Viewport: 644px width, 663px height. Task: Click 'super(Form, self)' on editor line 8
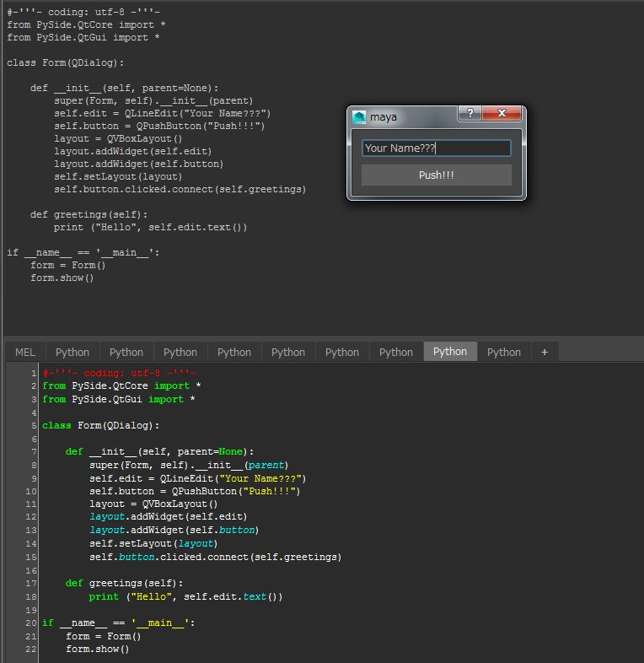coord(138,465)
